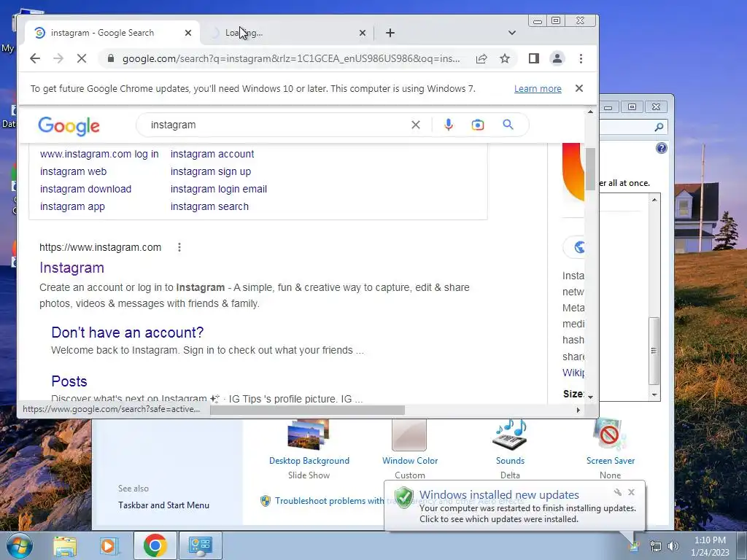747x560 pixels.
Task: Go to Google home via logo
Action: click(x=69, y=126)
